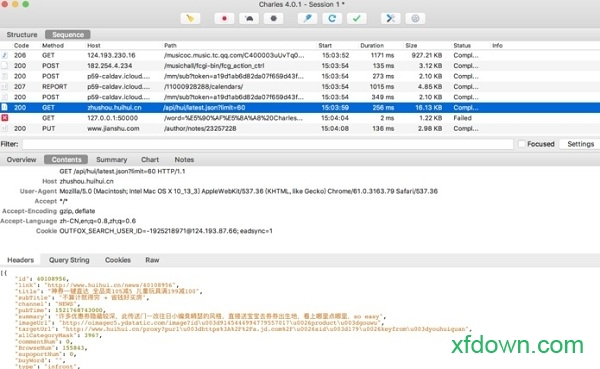
Task: Select the 124.193.230.16 host cell
Action: tap(111, 56)
